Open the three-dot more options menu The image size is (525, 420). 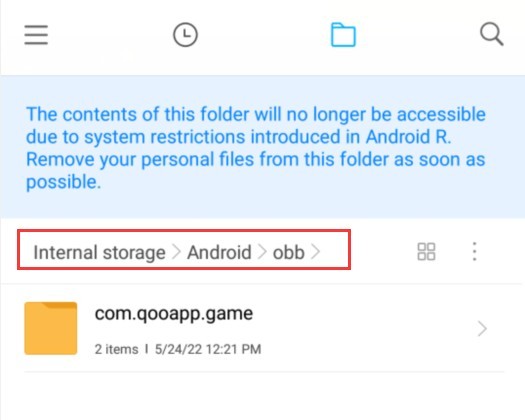point(474,251)
